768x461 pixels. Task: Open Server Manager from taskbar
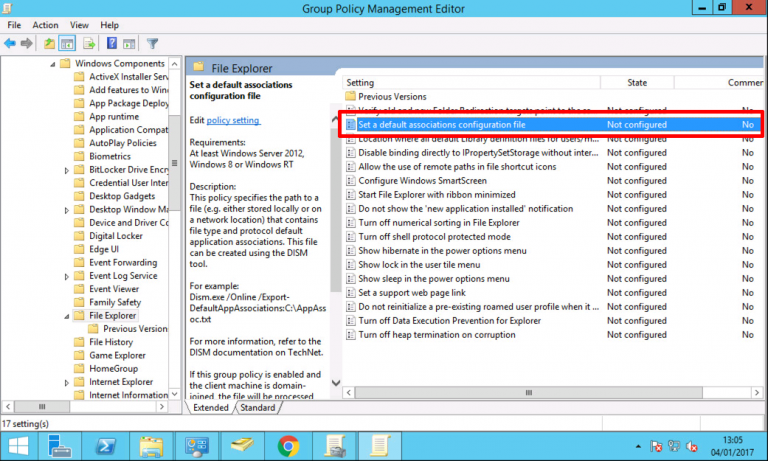[59, 446]
